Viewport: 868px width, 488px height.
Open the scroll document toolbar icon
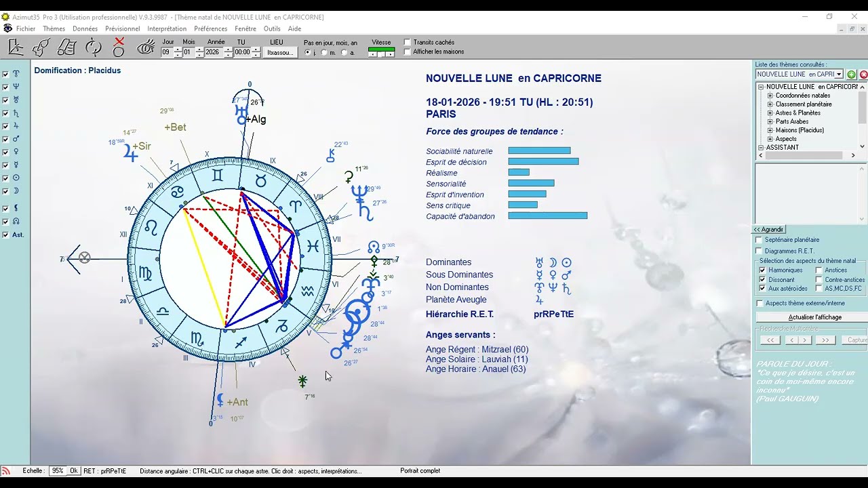[66, 47]
